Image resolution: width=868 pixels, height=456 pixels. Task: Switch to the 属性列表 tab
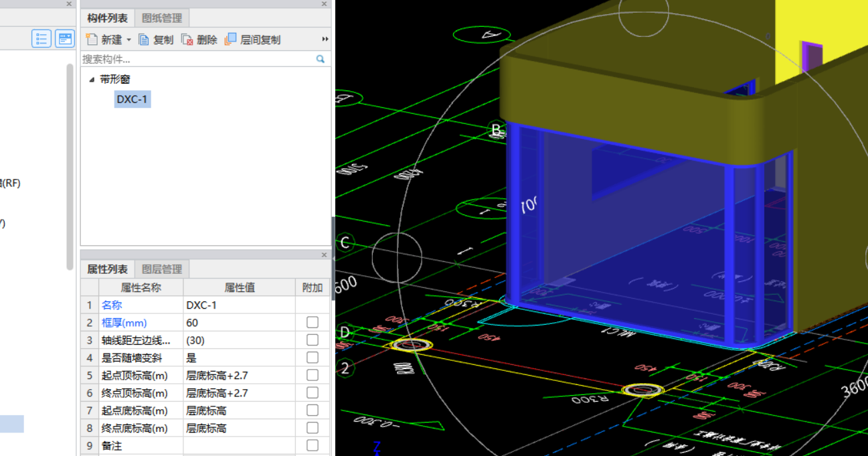pos(107,269)
